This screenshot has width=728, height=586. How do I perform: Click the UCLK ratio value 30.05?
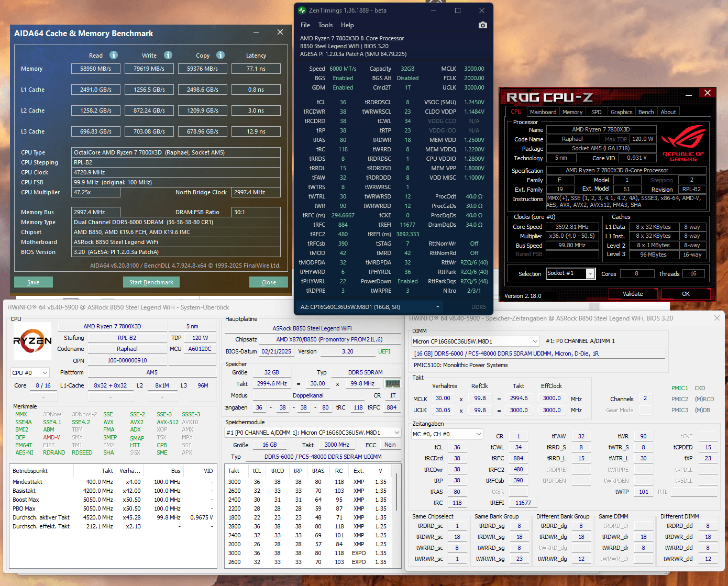coord(443,410)
